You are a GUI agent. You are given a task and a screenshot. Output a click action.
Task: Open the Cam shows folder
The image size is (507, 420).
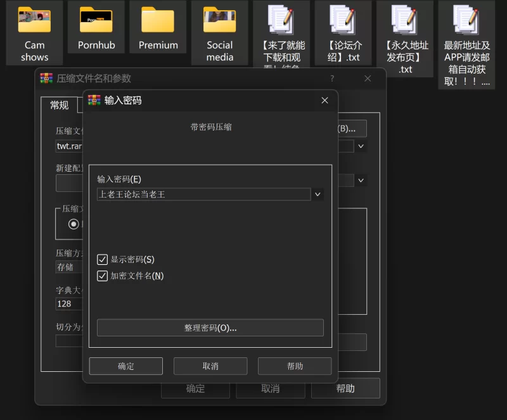[x=34, y=21]
